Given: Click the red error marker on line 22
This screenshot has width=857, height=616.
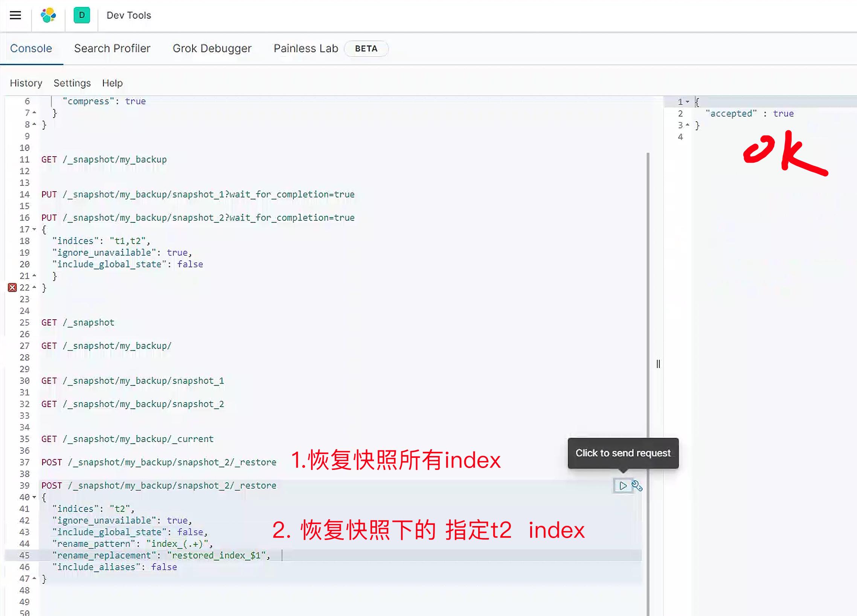Looking at the screenshot, I should (12, 288).
